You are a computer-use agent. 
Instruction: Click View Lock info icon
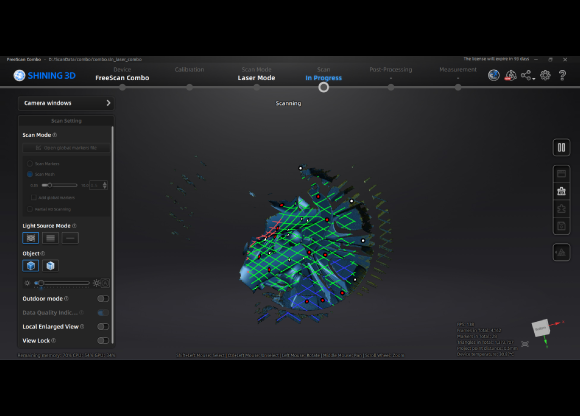coord(54,341)
